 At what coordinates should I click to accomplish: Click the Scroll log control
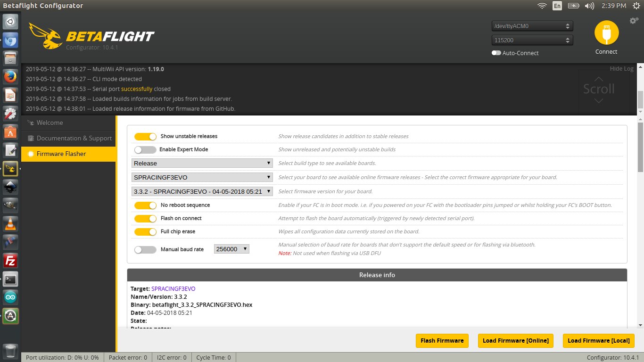[599, 89]
